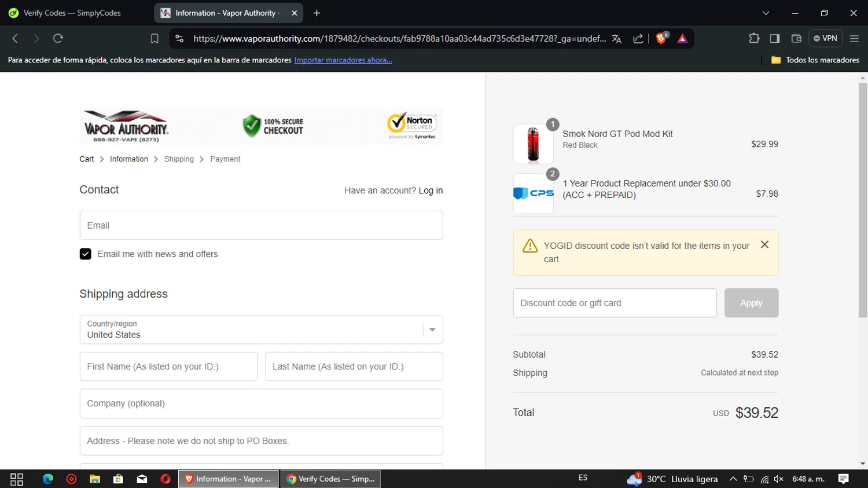Click the browser address bar URL
This screenshot has width=868, height=488.
[399, 39]
